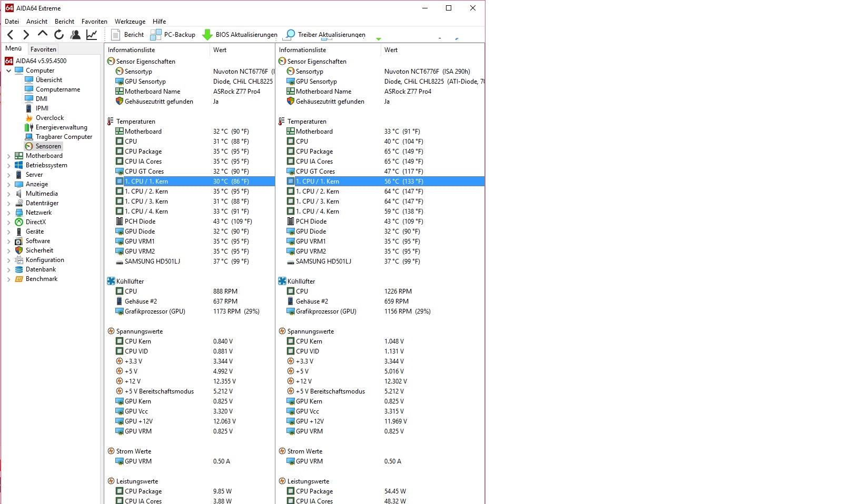
Task: Switch to the Favoriten sidebar tab
Action: pos(43,49)
